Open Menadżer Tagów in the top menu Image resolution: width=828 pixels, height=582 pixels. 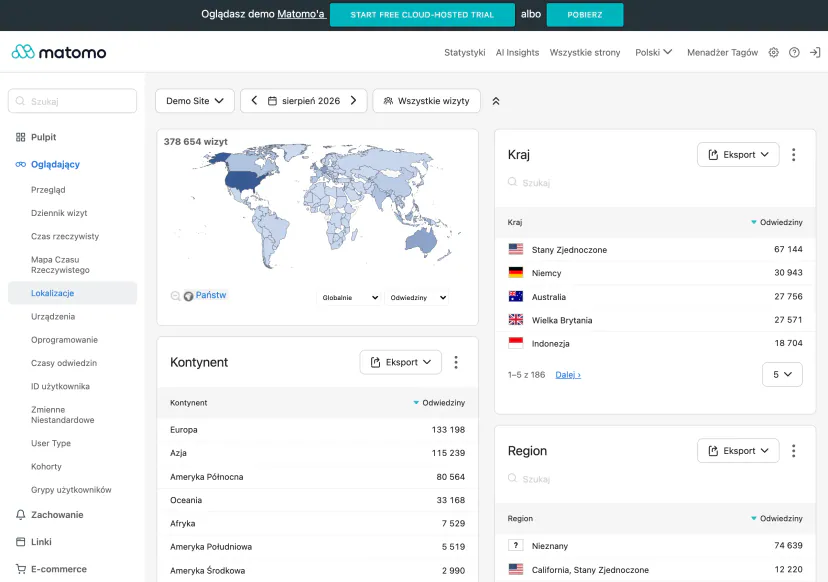722,52
